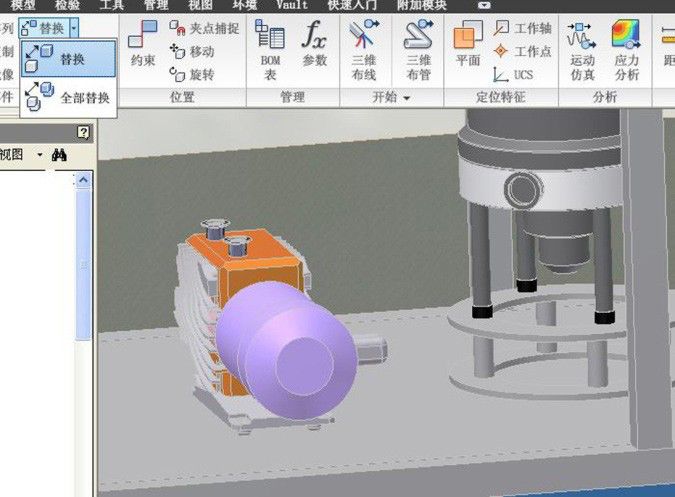This screenshot has height=497, width=675.
Task: Open the 工具 ribbon tab
Action: point(111,5)
